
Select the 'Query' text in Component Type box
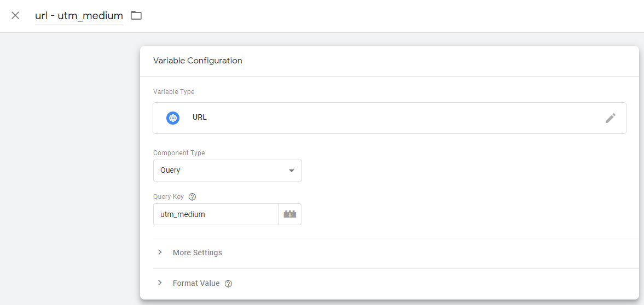click(x=170, y=171)
